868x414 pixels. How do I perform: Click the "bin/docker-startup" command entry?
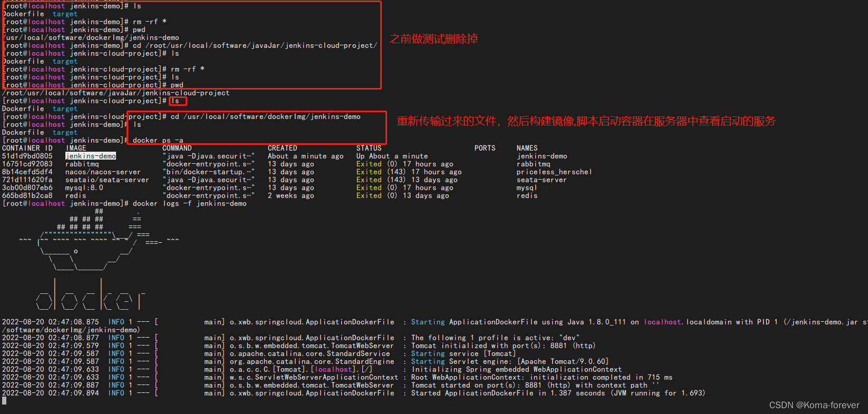tap(209, 172)
